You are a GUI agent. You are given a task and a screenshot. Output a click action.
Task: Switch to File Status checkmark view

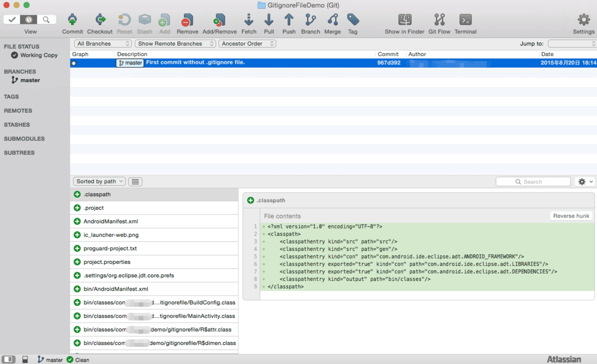pyautogui.click(x=12, y=20)
